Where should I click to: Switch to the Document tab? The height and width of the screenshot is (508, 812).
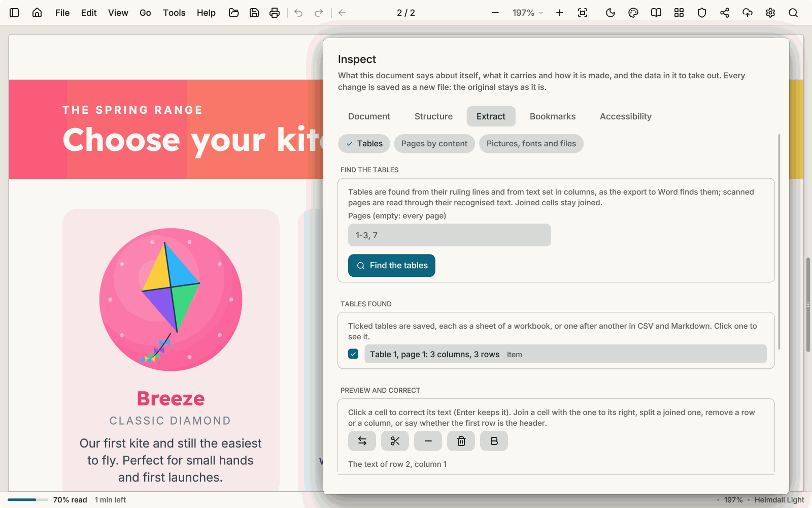[x=369, y=116]
